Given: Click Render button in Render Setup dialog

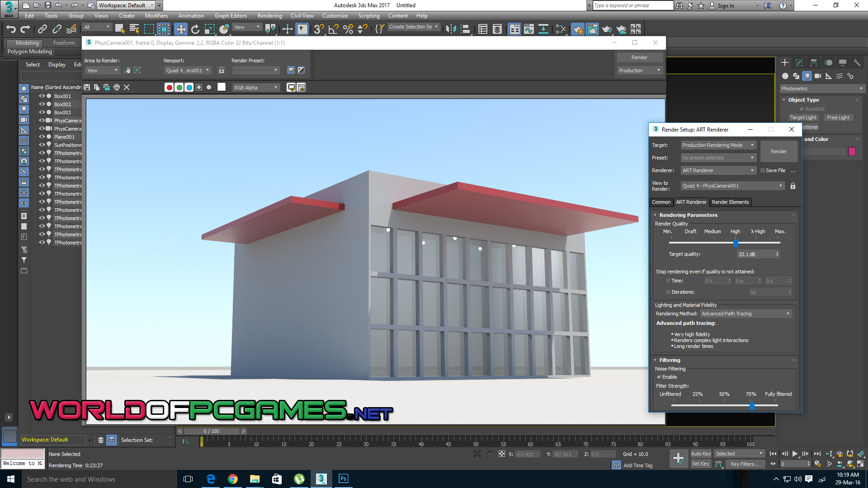Looking at the screenshot, I should click(778, 151).
